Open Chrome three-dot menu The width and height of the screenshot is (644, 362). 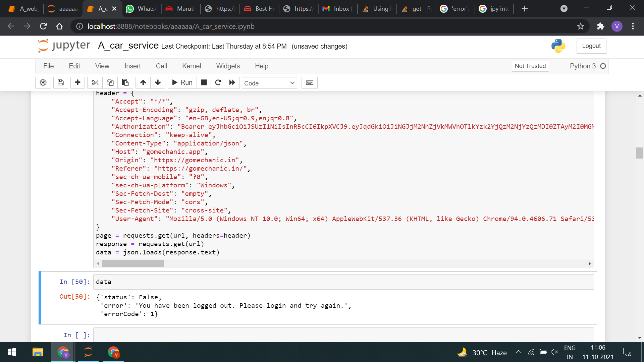(633, 26)
